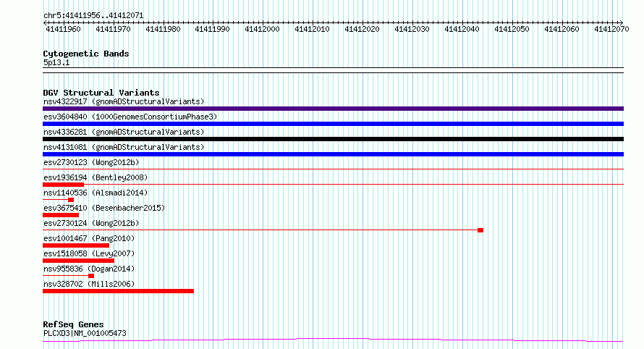Click the blue esv3604840 variant bar
The width and height of the screenshot is (644, 349).
[x=333, y=124]
